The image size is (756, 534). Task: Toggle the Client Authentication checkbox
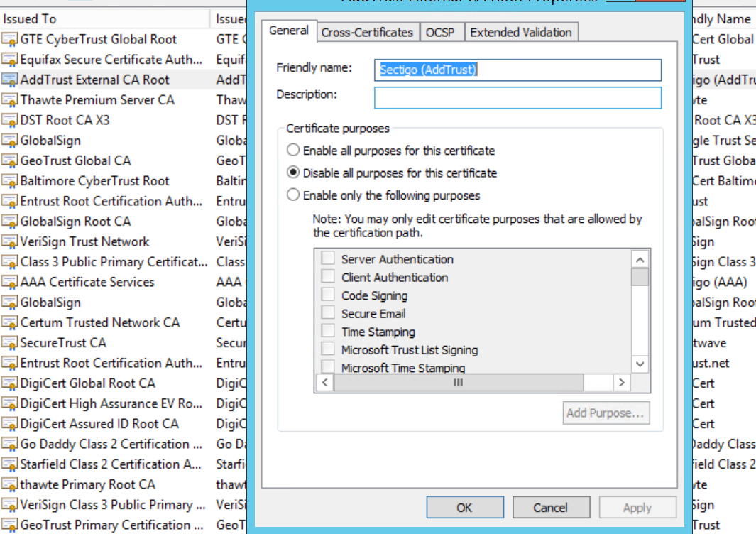328,276
